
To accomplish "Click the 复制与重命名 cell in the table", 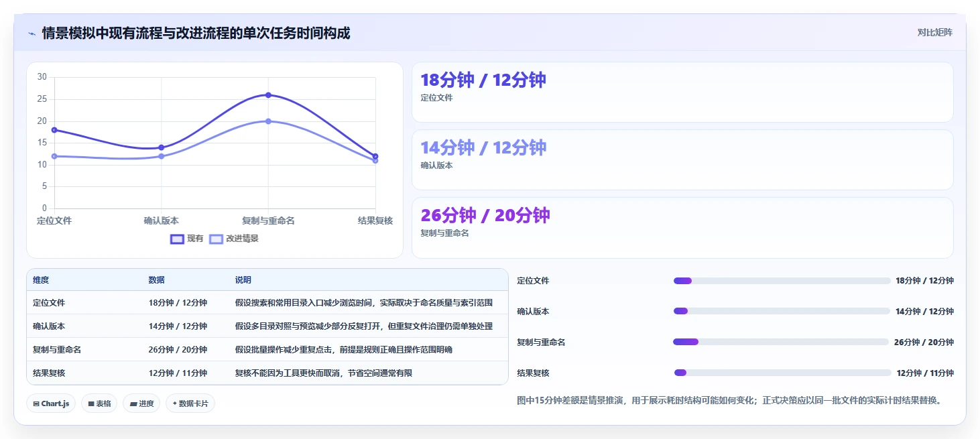I will tap(57, 350).
